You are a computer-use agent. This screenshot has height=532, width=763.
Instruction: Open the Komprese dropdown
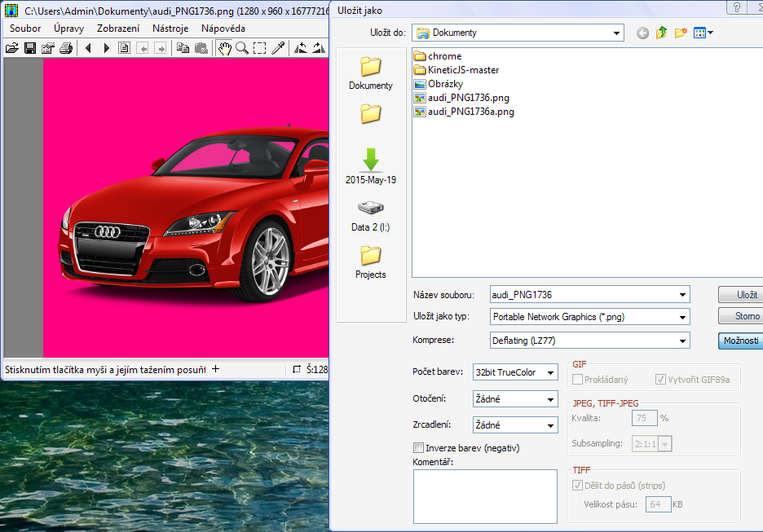(x=682, y=341)
